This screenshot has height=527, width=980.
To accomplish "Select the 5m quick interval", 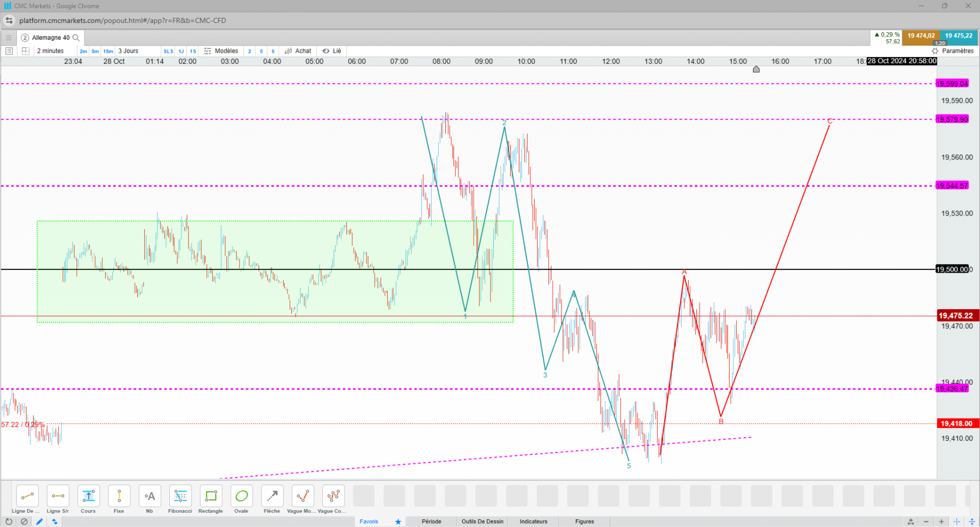I will pos(95,51).
